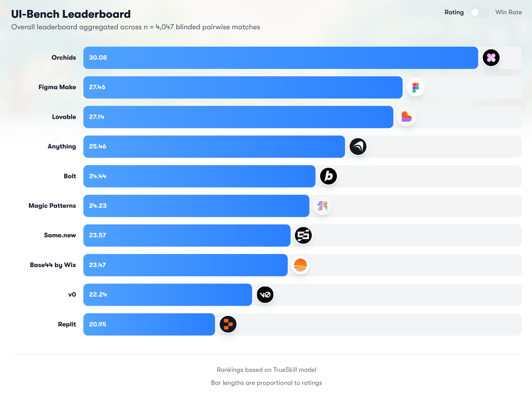
Task: Click the Replit logo icon
Action: pyautogui.click(x=228, y=324)
